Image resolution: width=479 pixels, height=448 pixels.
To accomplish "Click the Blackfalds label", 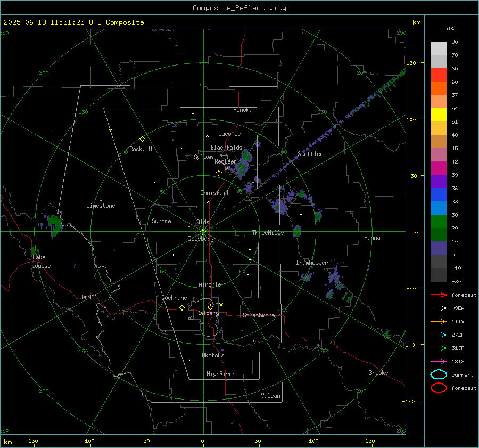I will pos(226,148).
